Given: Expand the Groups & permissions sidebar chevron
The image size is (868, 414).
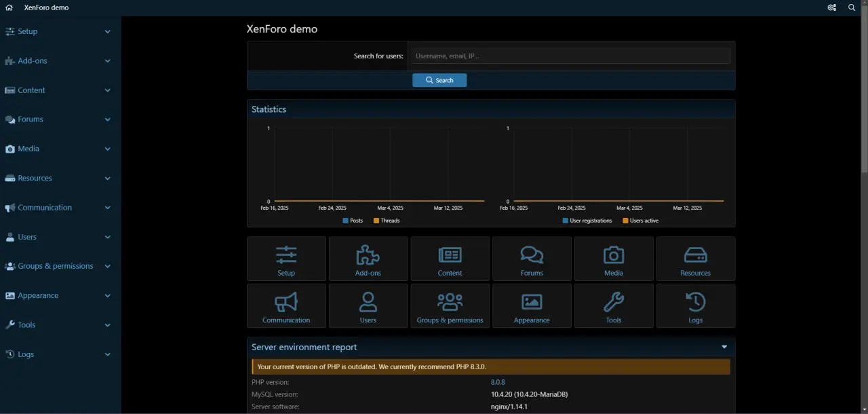Looking at the screenshot, I should tap(108, 266).
